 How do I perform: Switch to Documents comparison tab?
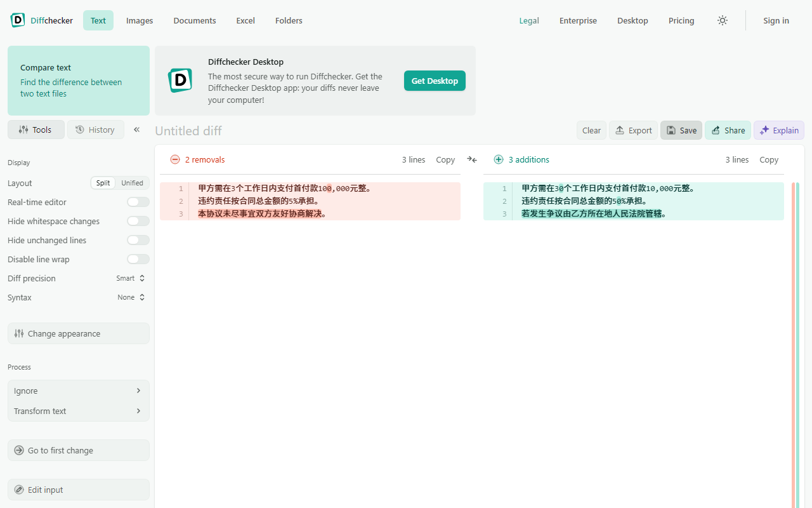pos(195,20)
